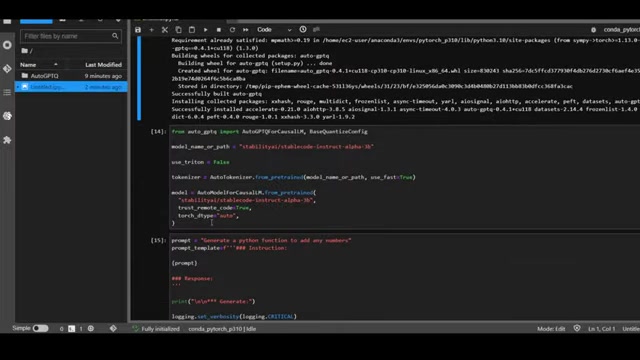Restart kernel and run all cells
This screenshot has height=360, width=640.
tap(246, 30)
